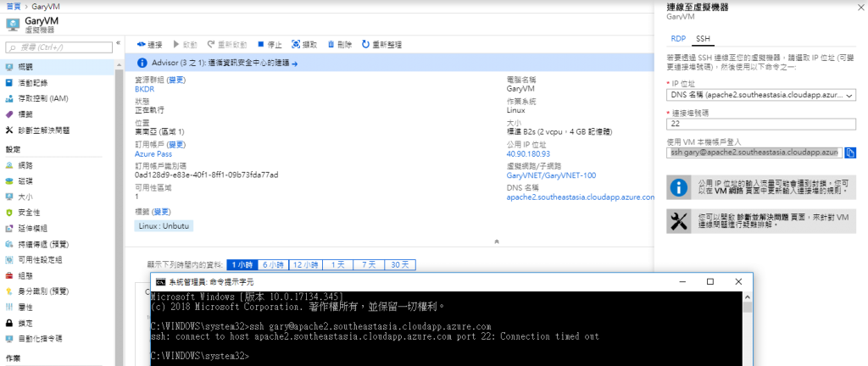Image resolution: width=868 pixels, height=366 pixels.
Task: Click the Restart (重新啟動) toolbar button
Action: (x=227, y=45)
